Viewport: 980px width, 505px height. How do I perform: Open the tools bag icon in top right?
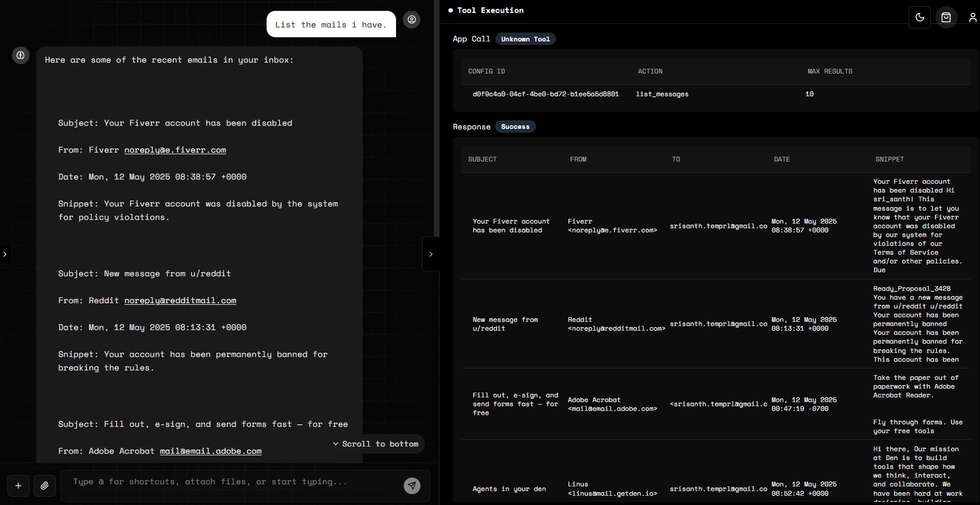(x=946, y=17)
